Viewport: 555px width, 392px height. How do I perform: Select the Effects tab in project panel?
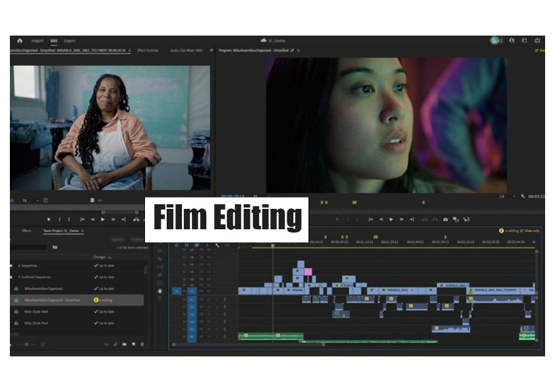pyautogui.click(x=26, y=231)
